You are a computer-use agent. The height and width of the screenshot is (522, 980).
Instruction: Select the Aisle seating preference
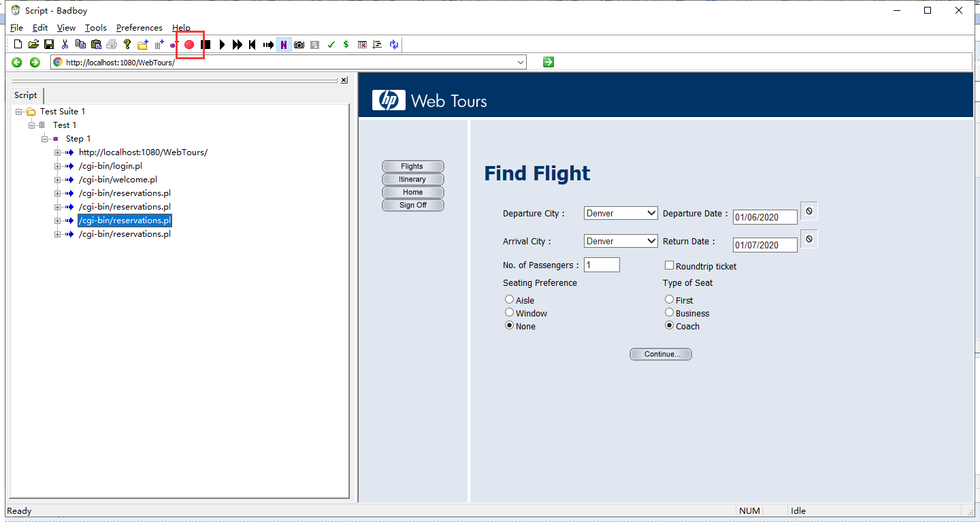[x=509, y=299]
